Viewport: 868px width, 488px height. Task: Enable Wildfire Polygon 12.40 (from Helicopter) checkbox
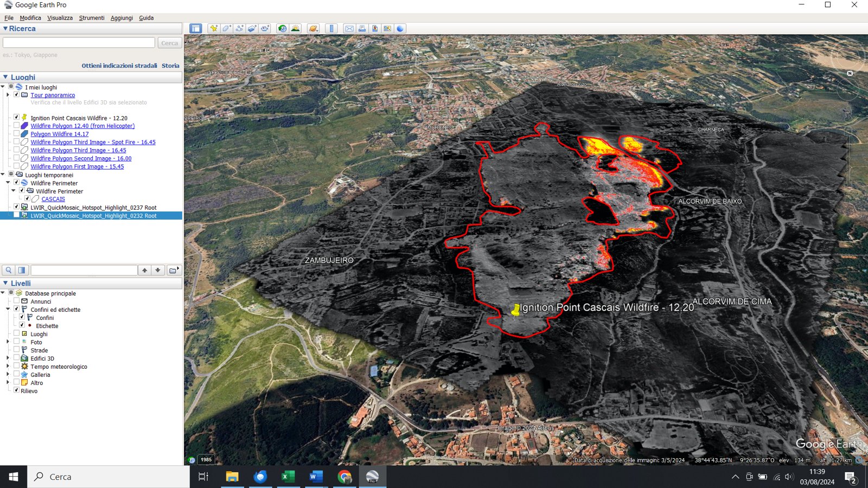(x=16, y=125)
